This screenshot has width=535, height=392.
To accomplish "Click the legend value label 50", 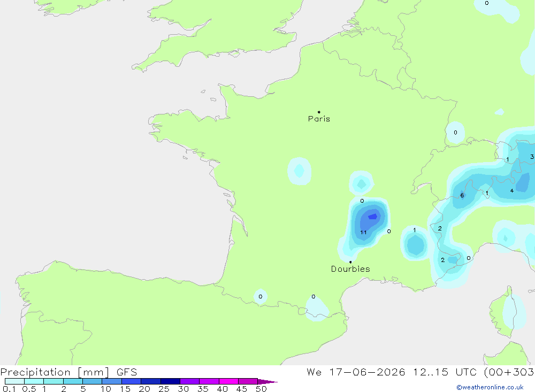I will (x=261, y=389).
